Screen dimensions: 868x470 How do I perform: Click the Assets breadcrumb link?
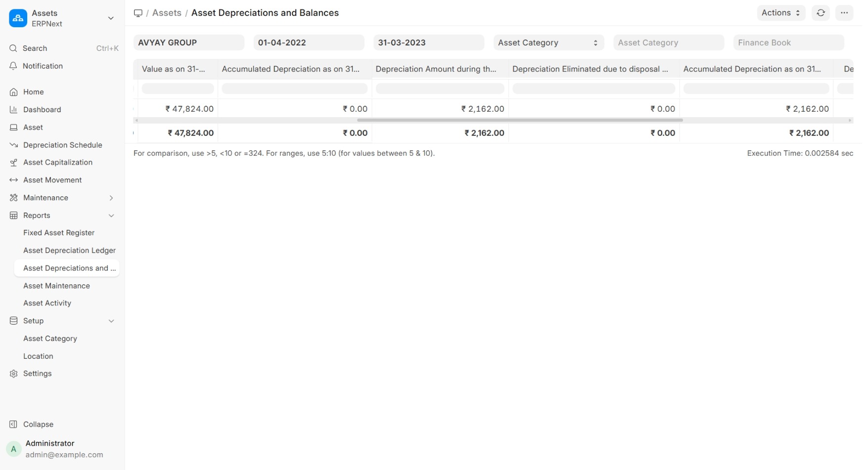click(x=167, y=13)
